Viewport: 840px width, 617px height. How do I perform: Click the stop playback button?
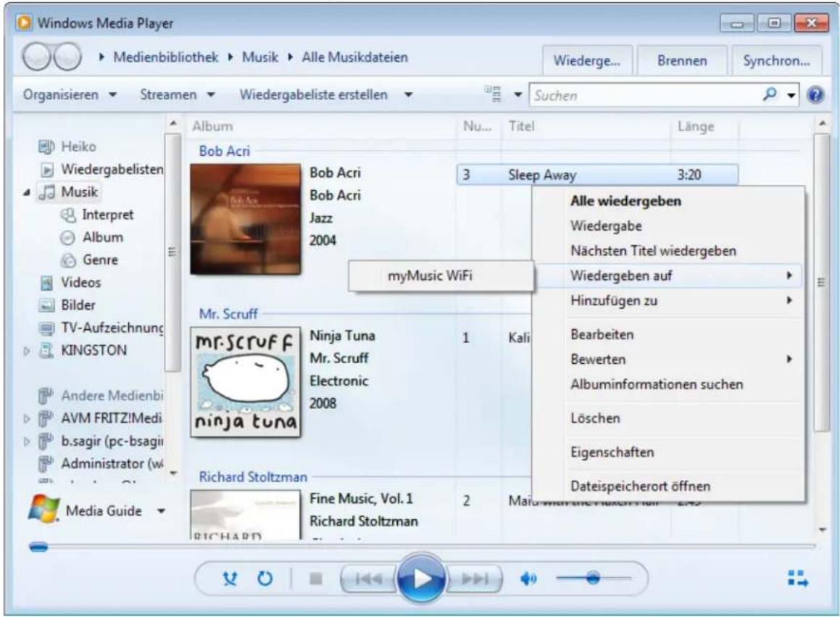pyautogui.click(x=316, y=579)
